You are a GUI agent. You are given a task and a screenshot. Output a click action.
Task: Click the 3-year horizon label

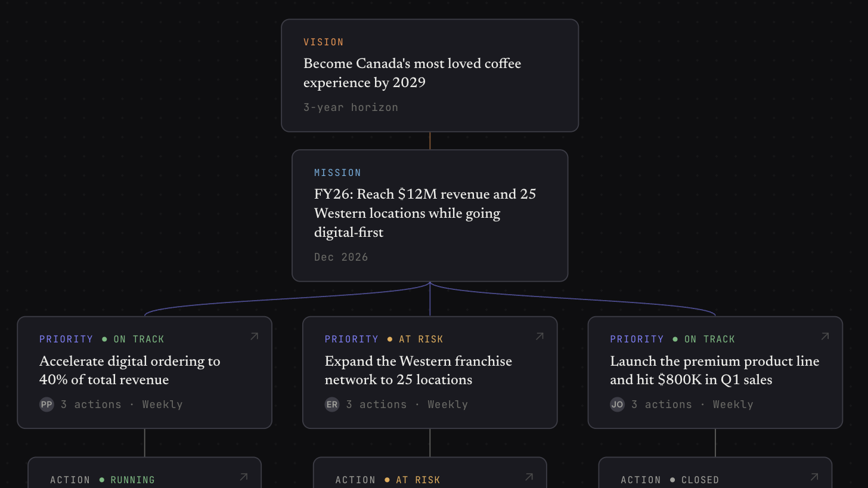(351, 107)
